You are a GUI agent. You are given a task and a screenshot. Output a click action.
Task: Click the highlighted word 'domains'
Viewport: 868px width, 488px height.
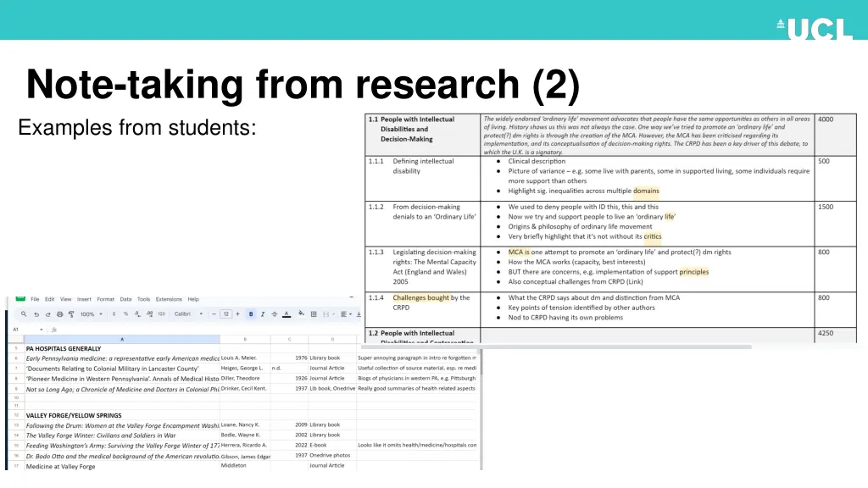click(x=646, y=191)
